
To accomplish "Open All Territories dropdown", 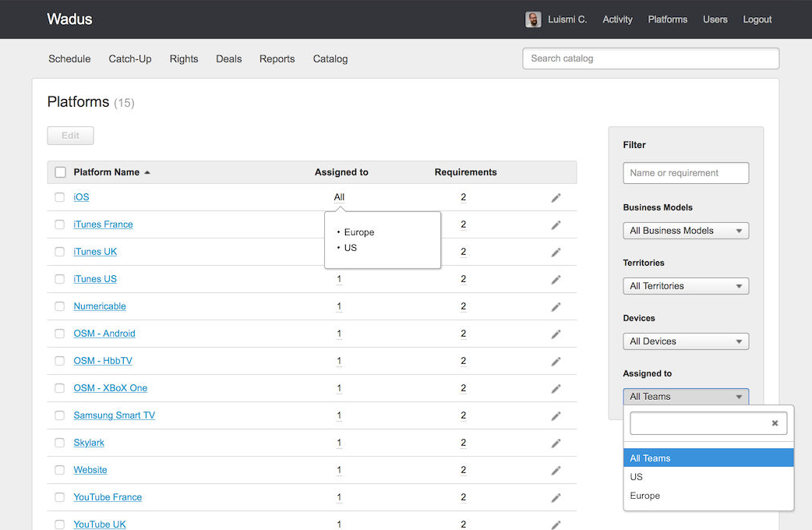I will (686, 286).
